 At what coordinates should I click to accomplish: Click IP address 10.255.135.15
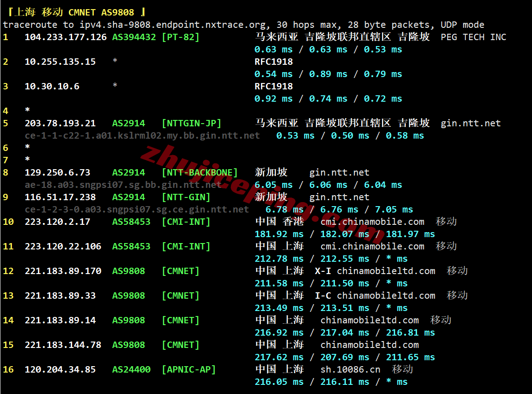tap(60, 62)
